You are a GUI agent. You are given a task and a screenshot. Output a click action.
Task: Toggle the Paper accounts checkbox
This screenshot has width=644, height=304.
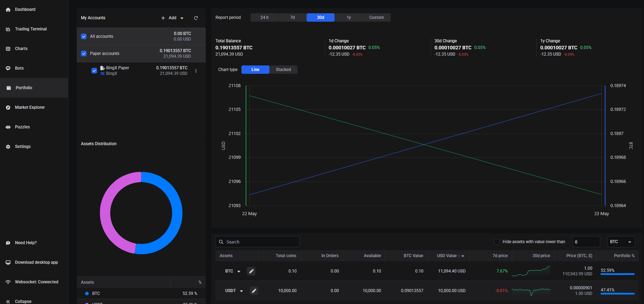(84, 54)
